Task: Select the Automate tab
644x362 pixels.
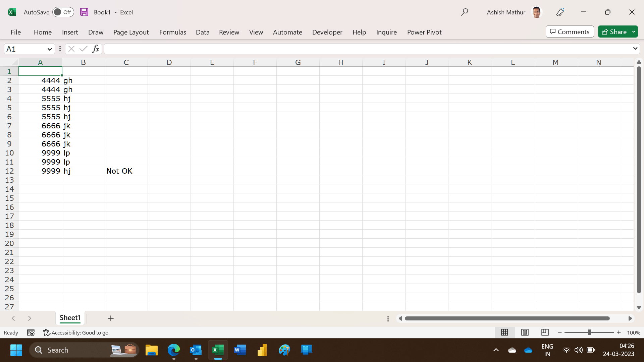Action: [x=287, y=32]
